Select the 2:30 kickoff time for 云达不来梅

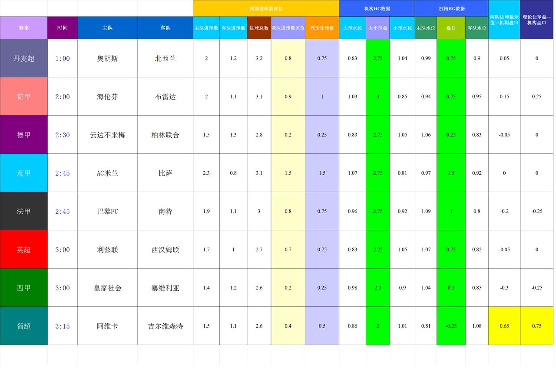62,135
